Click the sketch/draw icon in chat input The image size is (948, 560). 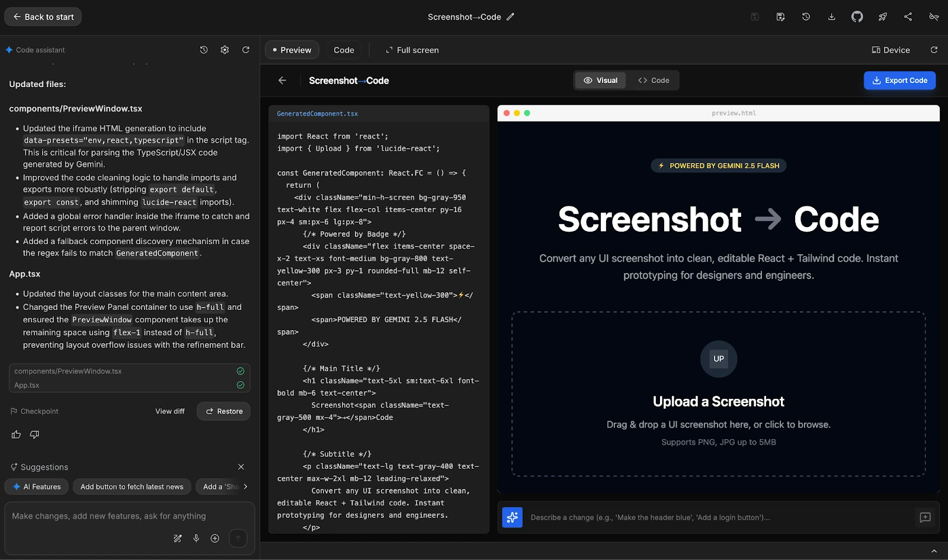pos(177,538)
